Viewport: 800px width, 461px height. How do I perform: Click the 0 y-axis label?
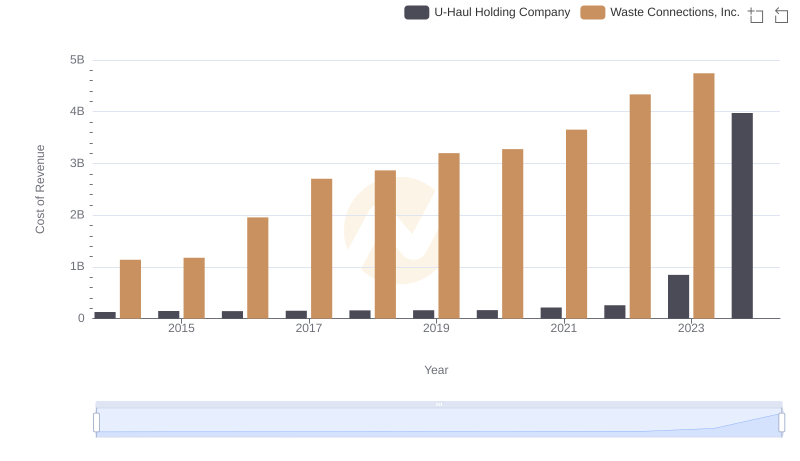pyautogui.click(x=81, y=318)
